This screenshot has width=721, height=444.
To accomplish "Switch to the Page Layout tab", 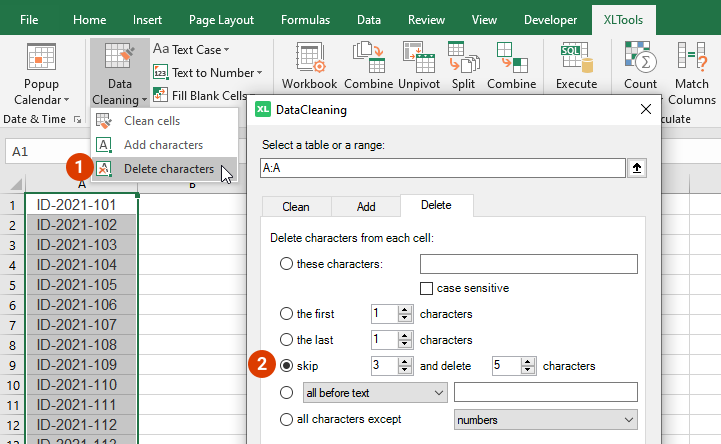I will pyautogui.click(x=221, y=20).
